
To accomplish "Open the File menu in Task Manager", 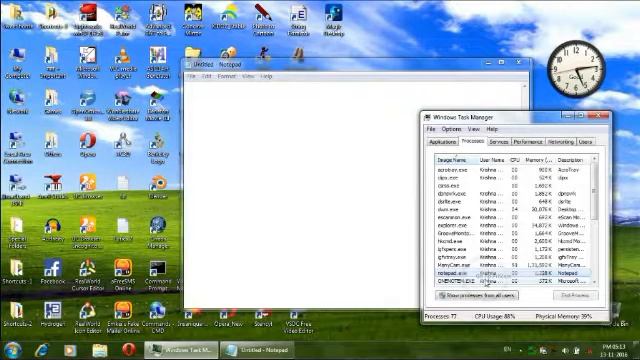I will click(431, 129).
